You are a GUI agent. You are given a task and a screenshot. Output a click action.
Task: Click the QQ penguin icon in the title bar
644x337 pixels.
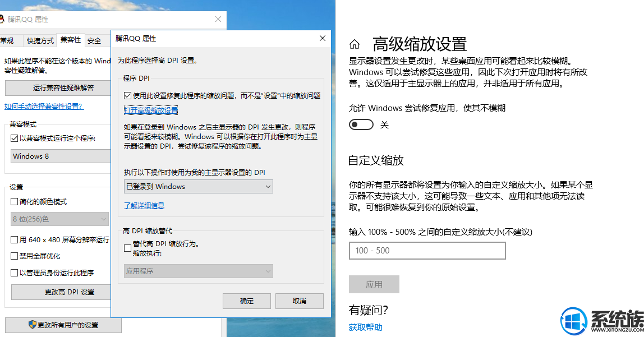tap(2, 19)
